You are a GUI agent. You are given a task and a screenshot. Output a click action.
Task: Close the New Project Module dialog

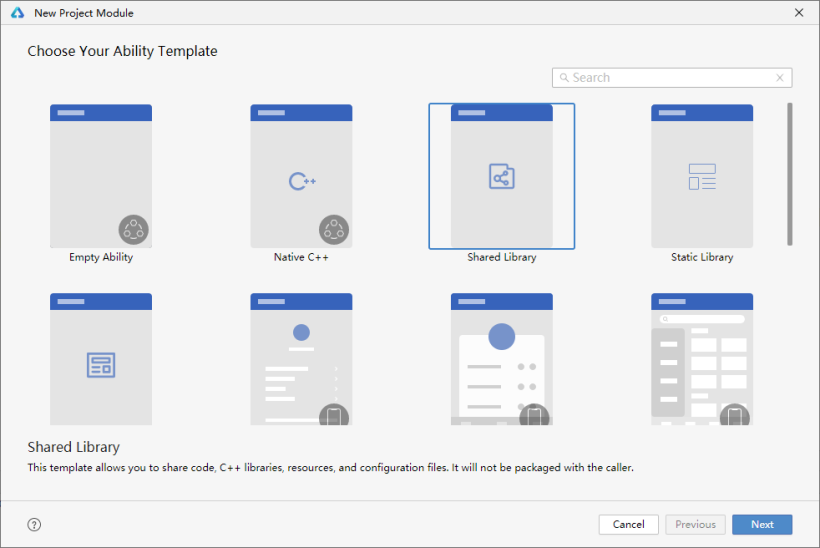coord(799,13)
